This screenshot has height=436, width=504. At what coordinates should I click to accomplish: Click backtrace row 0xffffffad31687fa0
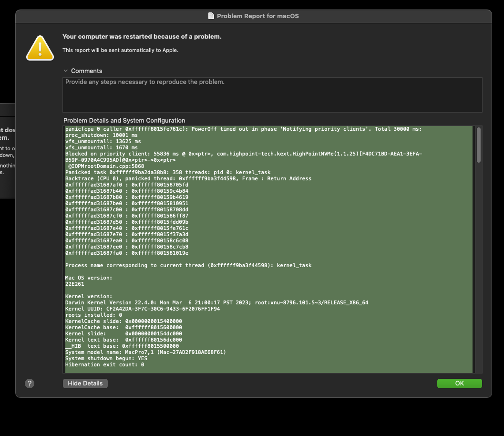click(x=127, y=253)
